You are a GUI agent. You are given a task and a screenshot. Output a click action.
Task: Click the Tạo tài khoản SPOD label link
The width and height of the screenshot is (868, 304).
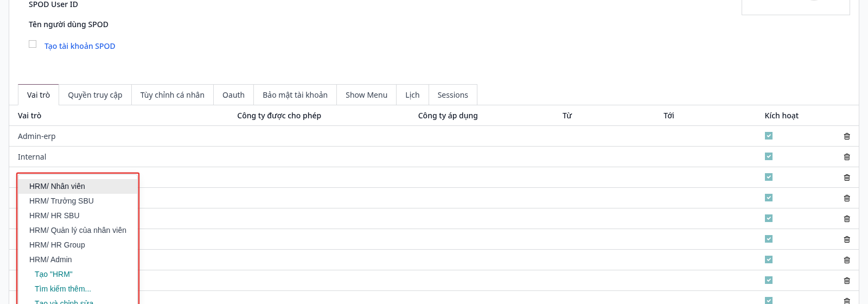click(x=80, y=46)
